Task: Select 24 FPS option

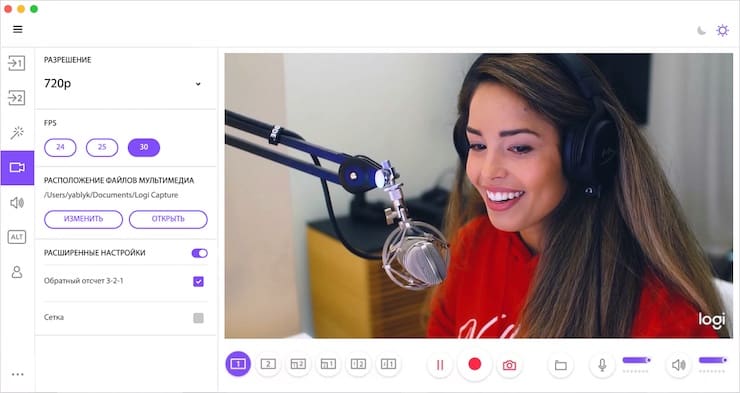Action: 60,147
